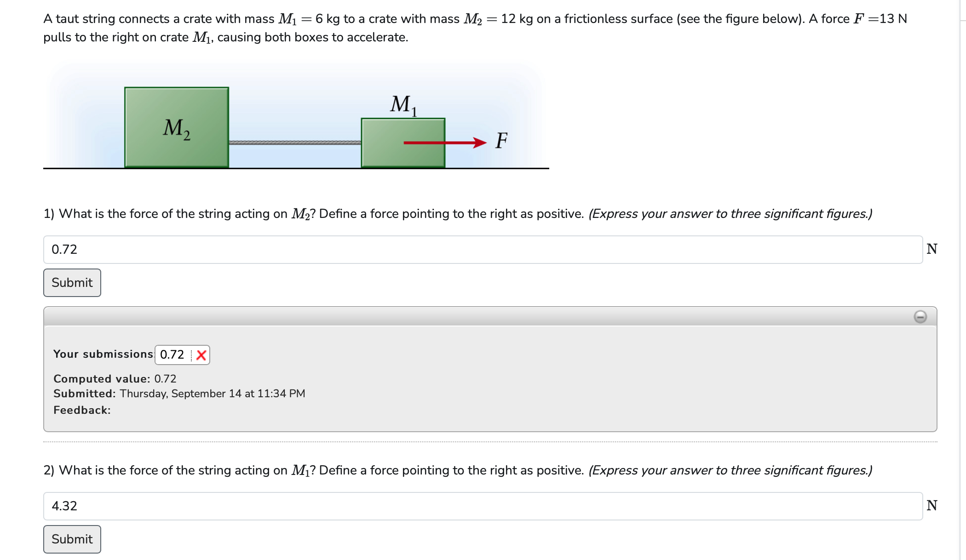The height and width of the screenshot is (560, 966).
Task: Click the submitted value chip showing 0.72
Action: click(x=171, y=354)
